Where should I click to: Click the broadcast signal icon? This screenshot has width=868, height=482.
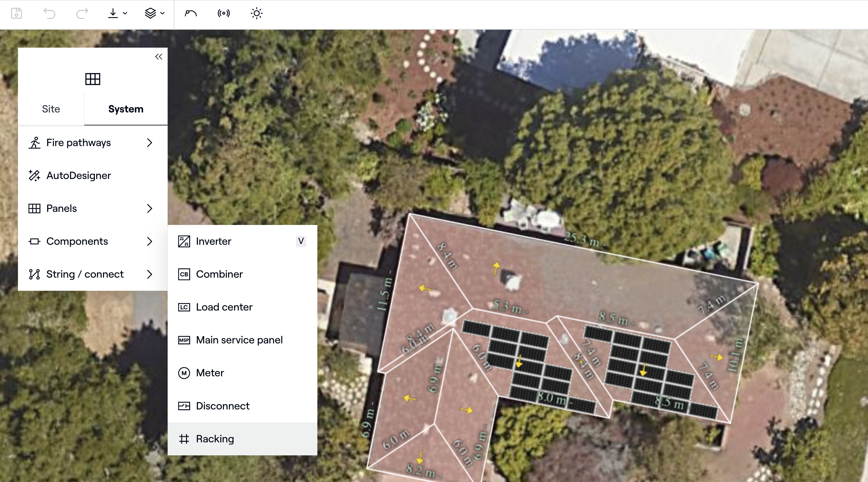224,14
